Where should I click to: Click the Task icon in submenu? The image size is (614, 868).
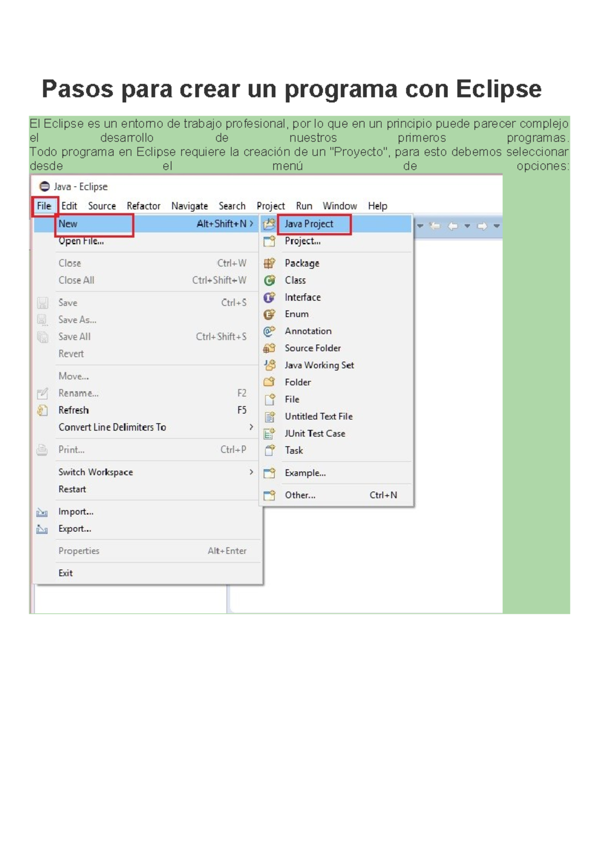pos(269,450)
